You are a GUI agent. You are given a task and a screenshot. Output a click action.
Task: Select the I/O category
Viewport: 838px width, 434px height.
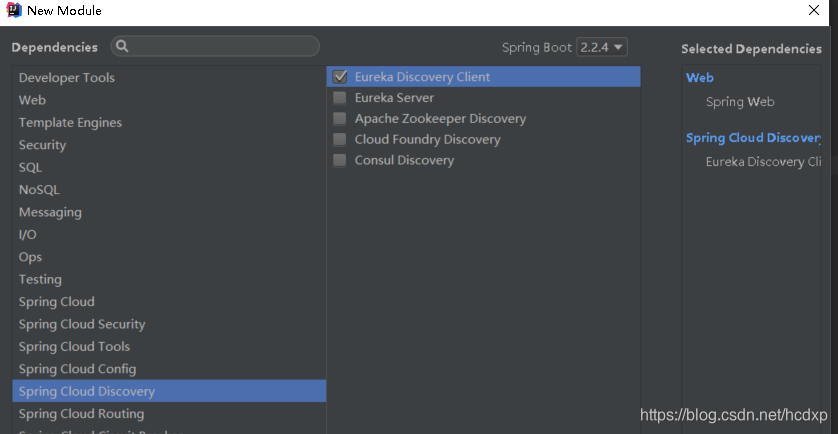pyautogui.click(x=169, y=235)
